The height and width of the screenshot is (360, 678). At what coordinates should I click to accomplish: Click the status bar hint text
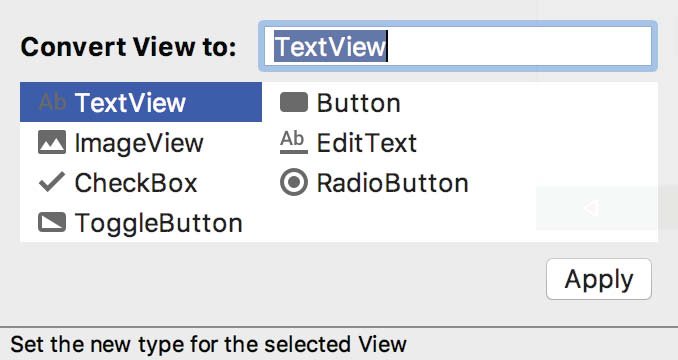pyautogui.click(x=208, y=344)
